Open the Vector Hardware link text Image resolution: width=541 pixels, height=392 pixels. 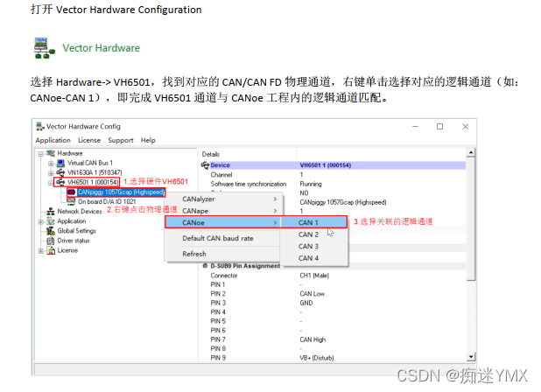pos(101,48)
